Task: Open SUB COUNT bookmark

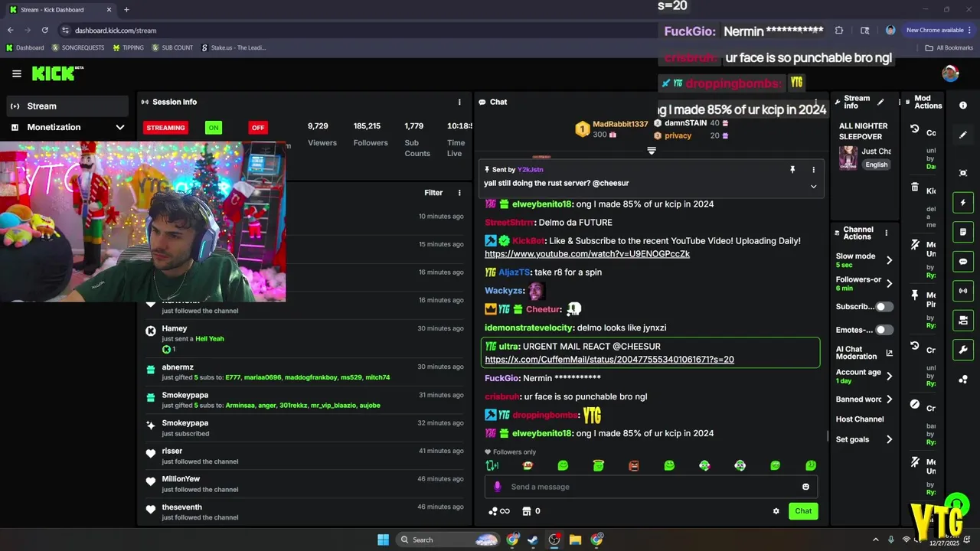Action: (x=172, y=47)
